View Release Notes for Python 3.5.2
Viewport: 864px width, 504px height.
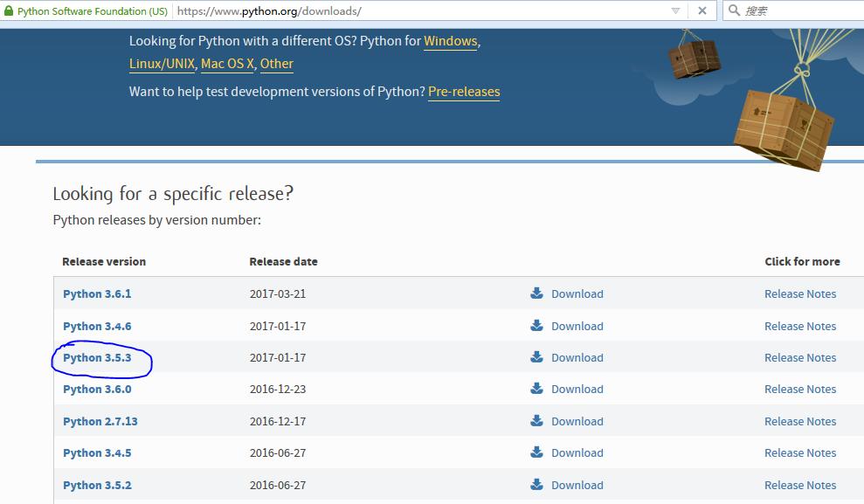[800, 486]
